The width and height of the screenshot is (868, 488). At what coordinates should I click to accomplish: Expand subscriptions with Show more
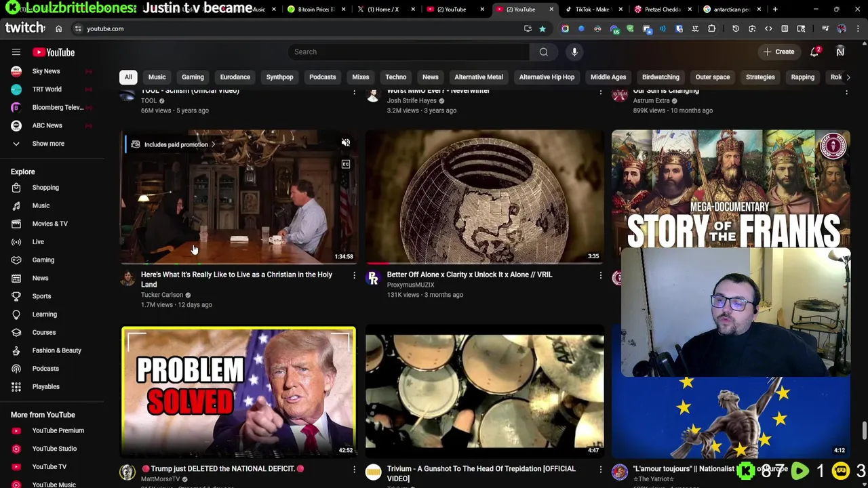click(x=48, y=144)
